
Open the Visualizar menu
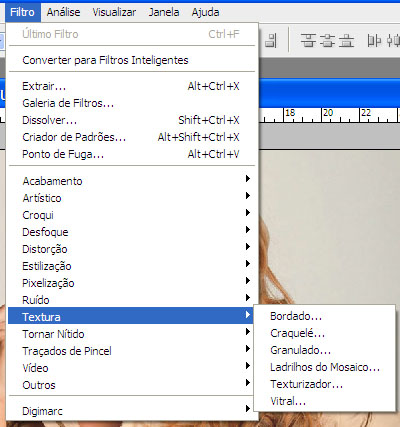(114, 12)
